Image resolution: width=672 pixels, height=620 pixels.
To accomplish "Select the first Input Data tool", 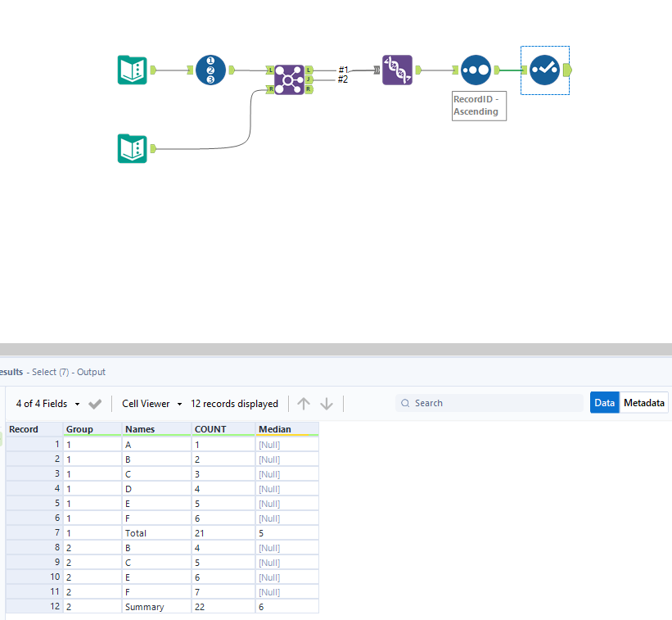I will pyautogui.click(x=132, y=70).
